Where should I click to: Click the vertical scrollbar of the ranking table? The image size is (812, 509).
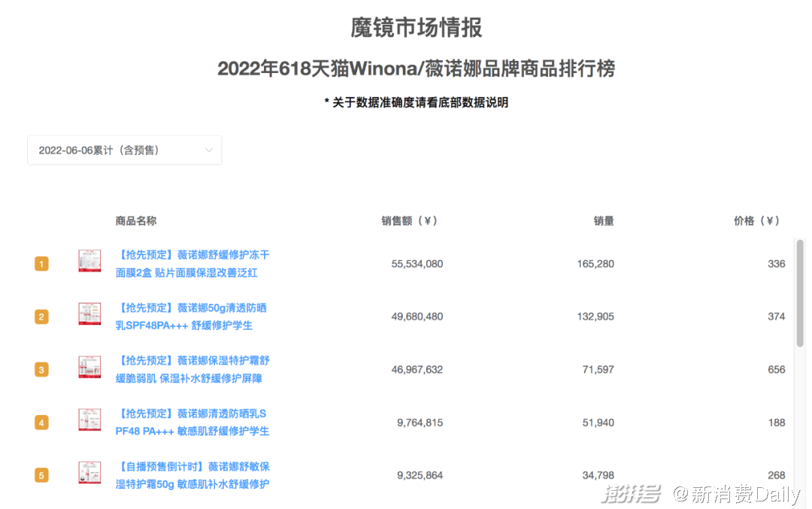[800, 293]
